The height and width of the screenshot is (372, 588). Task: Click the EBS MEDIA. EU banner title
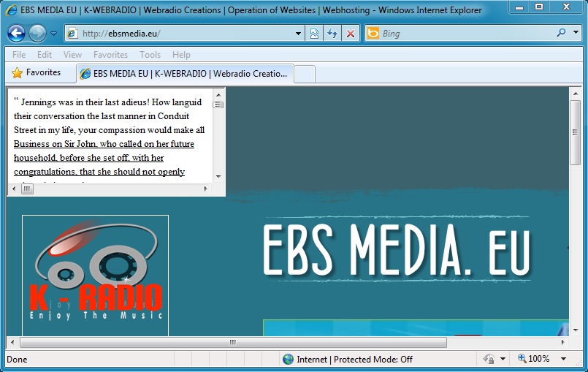(397, 249)
